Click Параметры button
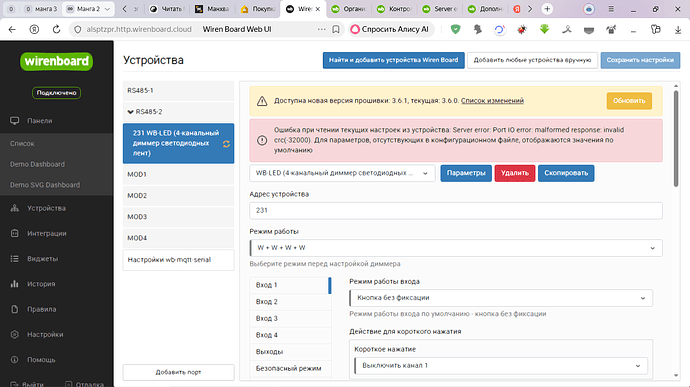 click(466, 173)
